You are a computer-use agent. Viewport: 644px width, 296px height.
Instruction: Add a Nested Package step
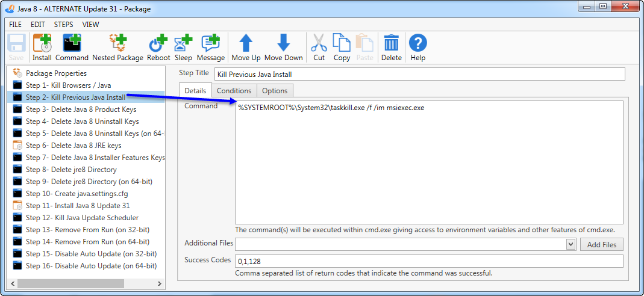coord(117,48)
